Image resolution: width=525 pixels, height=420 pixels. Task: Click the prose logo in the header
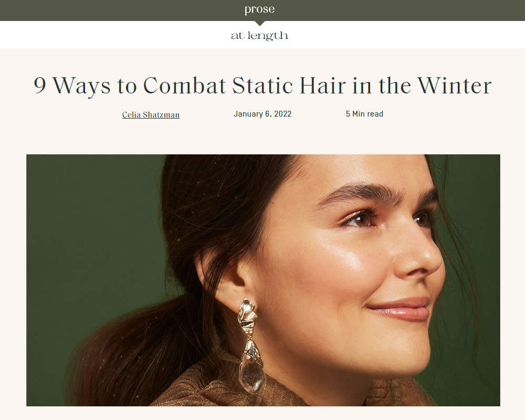point(259,9)
